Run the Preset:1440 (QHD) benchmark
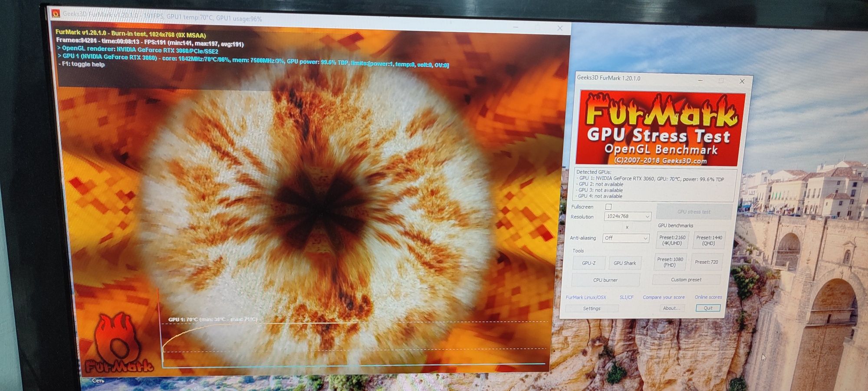Image resolution: width=868 pixels, height=391 pixels. [708, 240]
